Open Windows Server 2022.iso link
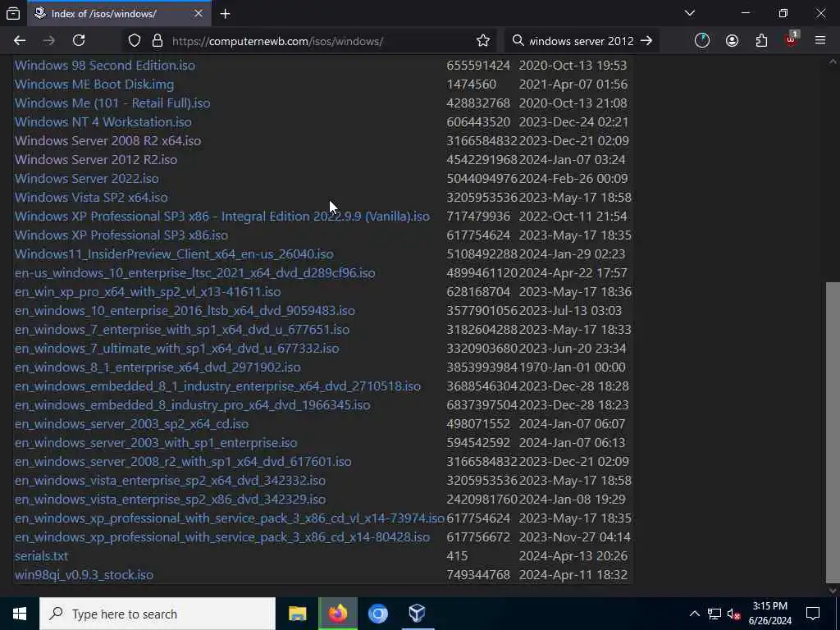The height and width of the screenshot is (630, 840). (86, 178)
